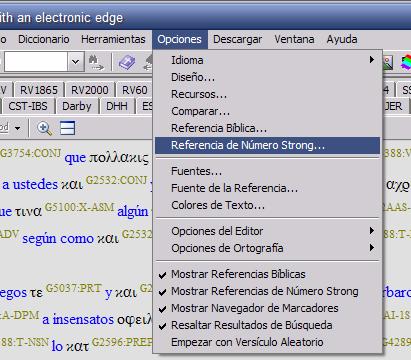The width and height of the screenshot is (411, 360).
Task: Expand the Idioma submenu
Action: [267, 60]
